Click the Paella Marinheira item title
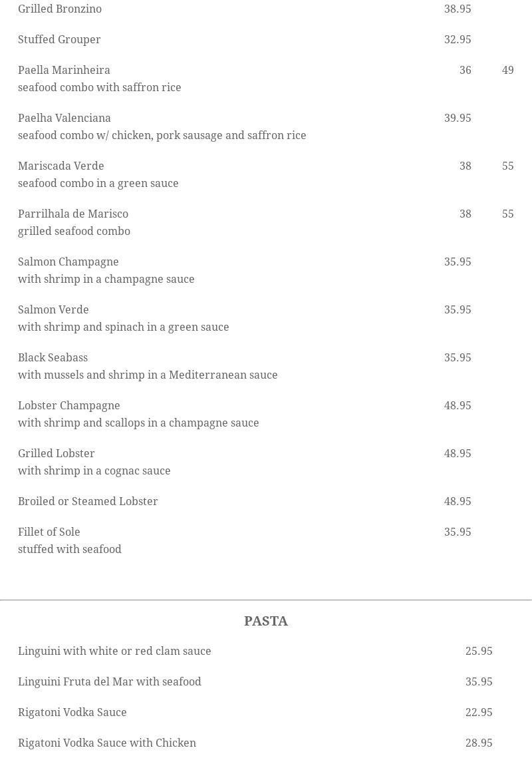Screen dimensions: 532x760 coord(64,71)
